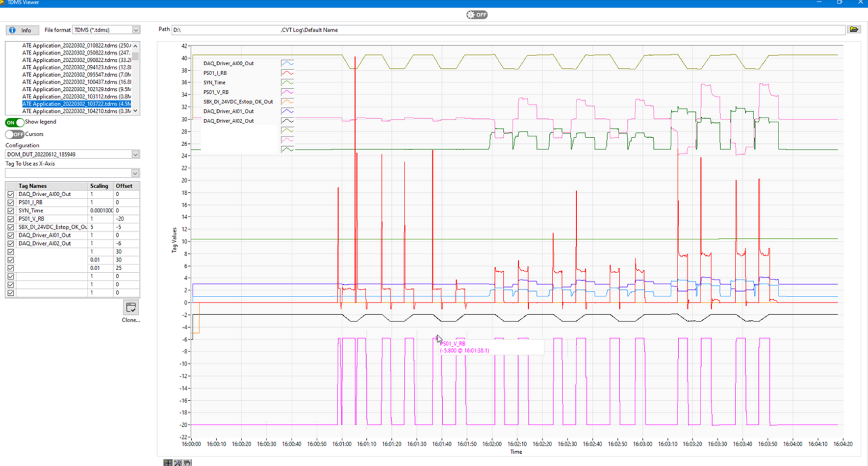868x466 pixels.
Task: Select the graph zoom magnifier tool
Action: coord(178,463)
